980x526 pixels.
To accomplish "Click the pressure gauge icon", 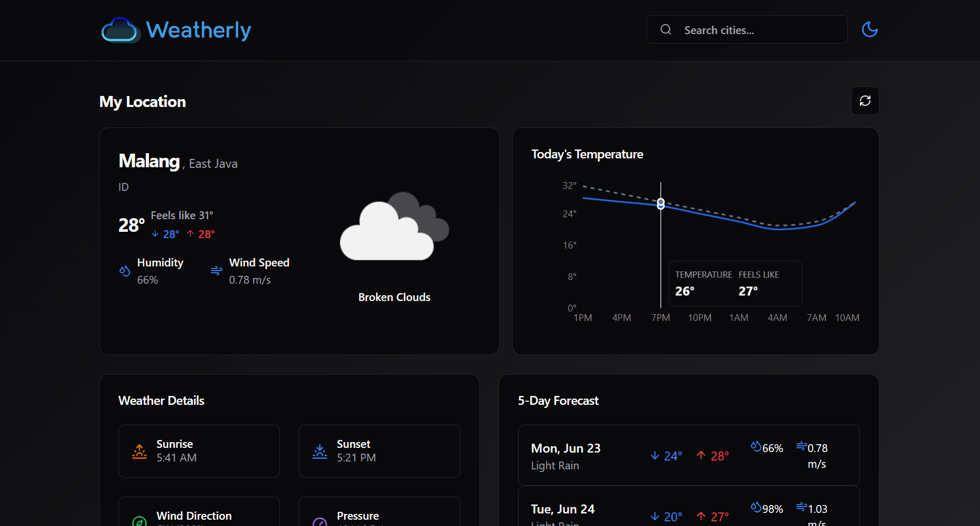I will [319, 522].
